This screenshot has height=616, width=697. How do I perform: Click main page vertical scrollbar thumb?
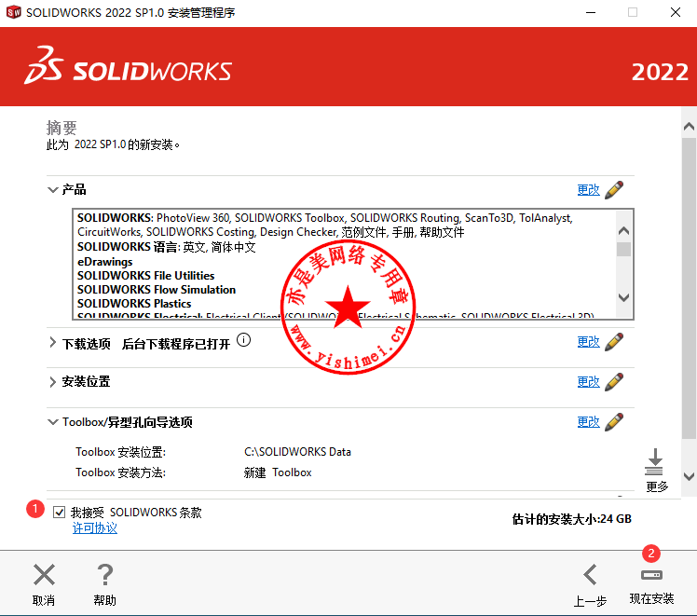[689, 289]
